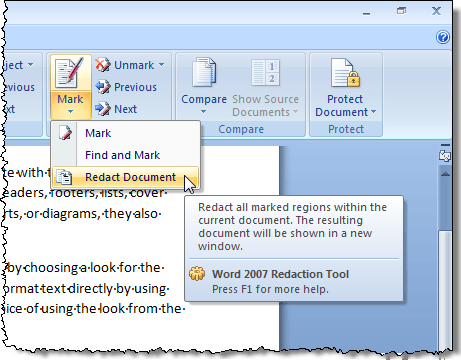Click the Show Source Documents icon
Image resolution: width=461 pixels, height=360 pixels.
(265, 72)
